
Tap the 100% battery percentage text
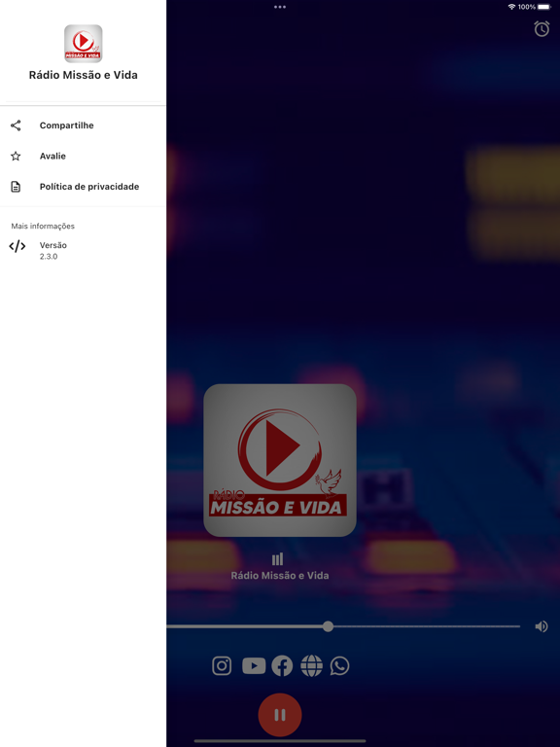tap(527, 7)
